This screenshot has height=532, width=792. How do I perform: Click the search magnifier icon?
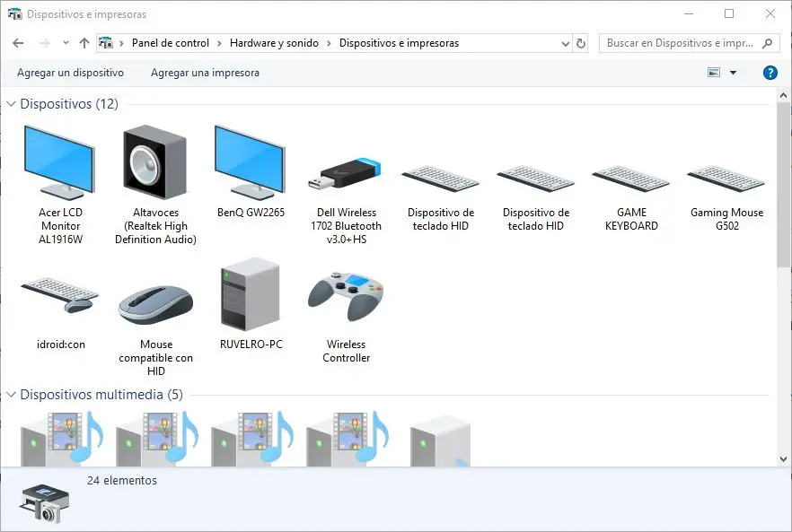767,43
